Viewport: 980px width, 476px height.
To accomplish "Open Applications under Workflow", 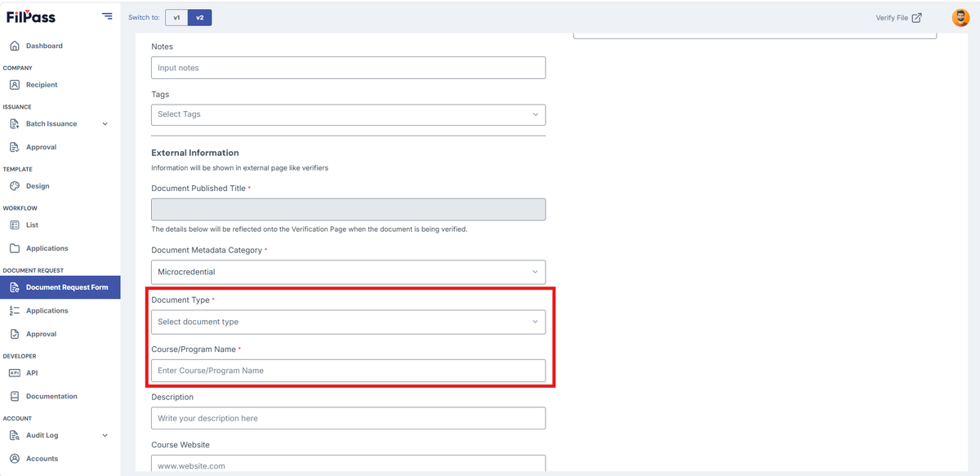I will (47, 248).
